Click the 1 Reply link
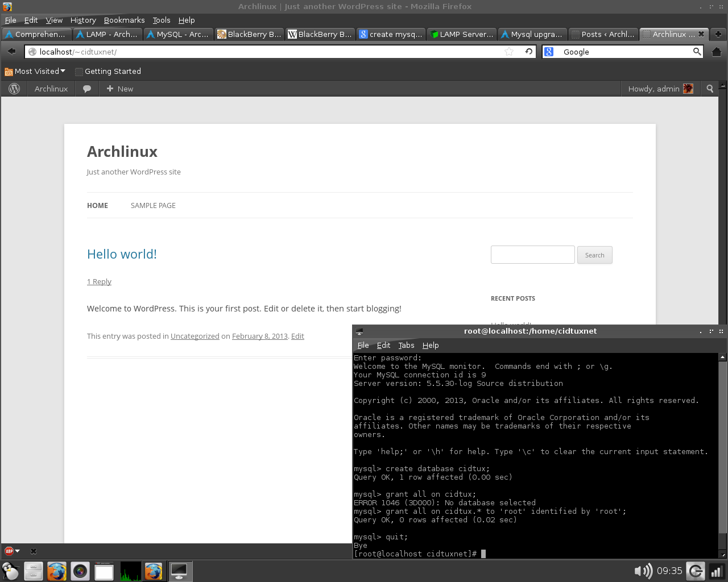 pyautogui.click(x=99, y=281)
